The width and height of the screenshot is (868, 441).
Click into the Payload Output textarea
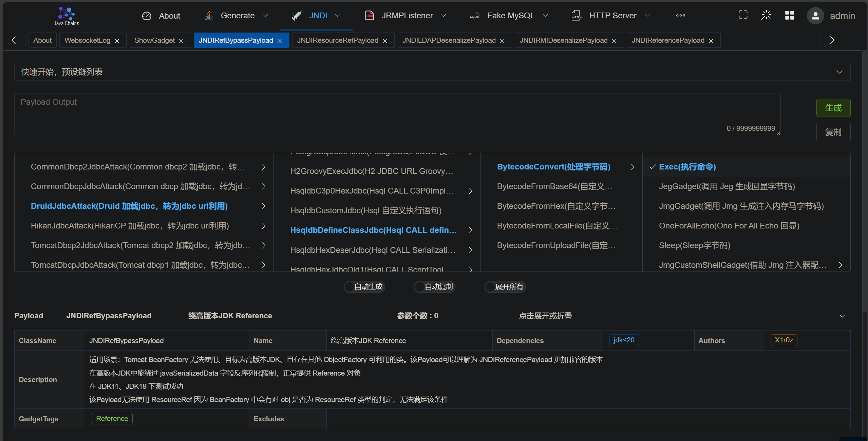click(x=397, y=114)
